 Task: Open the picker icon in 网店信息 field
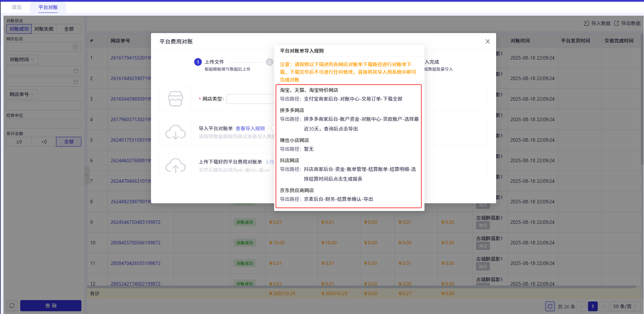click(75, 47)
